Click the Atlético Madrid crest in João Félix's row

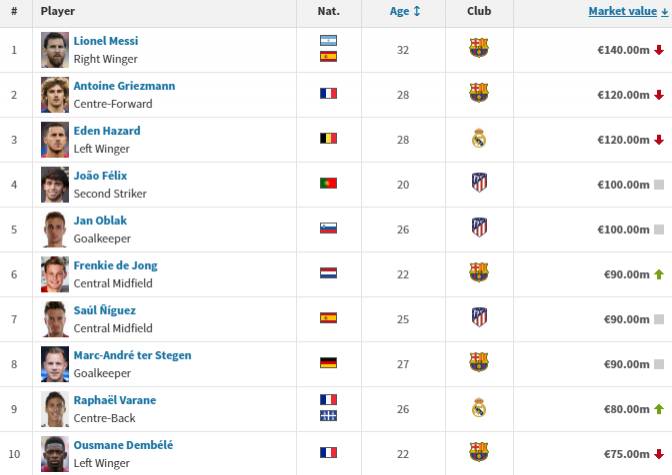tap(479, 182)
